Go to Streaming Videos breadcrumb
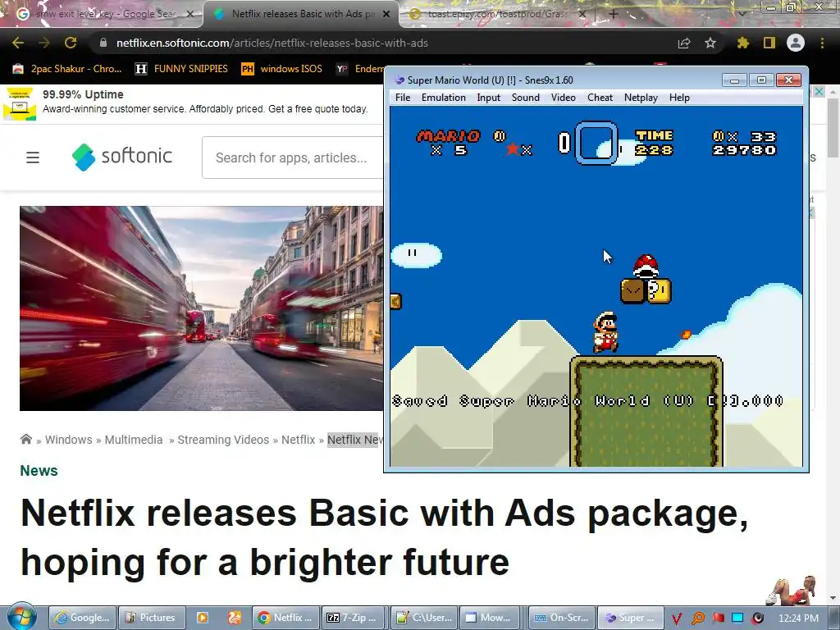This screenshot has width=840, height=630. pyautogui.click(x=223, y=440)
